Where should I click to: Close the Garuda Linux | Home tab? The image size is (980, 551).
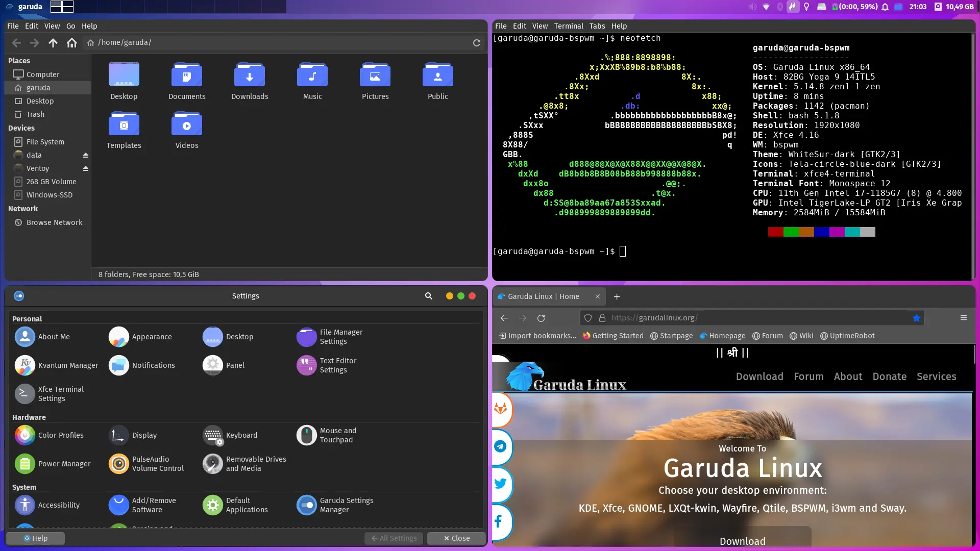click(598, 296)
